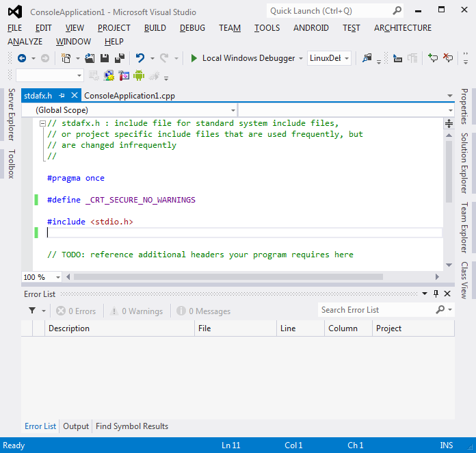The image size is (476, 453).
Task: Open the Local Windows Debugger dropdown arrow
Action: pos(300,58)
